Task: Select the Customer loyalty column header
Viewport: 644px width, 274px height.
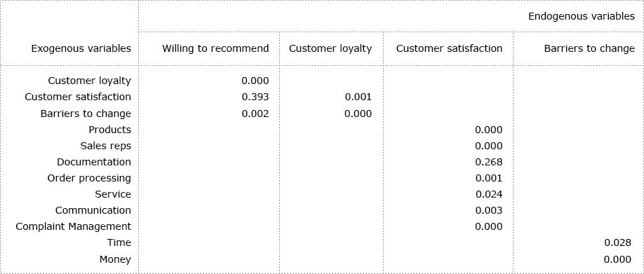Action: (330, 48)
